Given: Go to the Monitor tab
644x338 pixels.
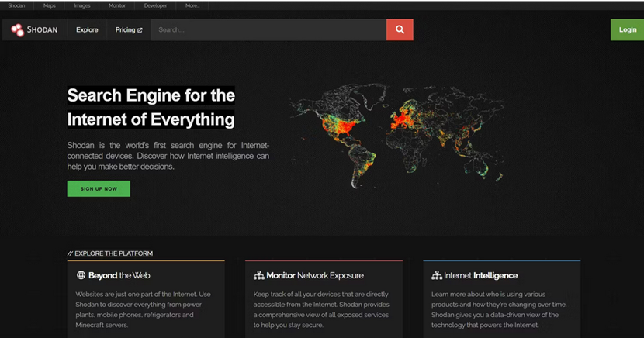Looking at the screenshot, I should (117, 5).
